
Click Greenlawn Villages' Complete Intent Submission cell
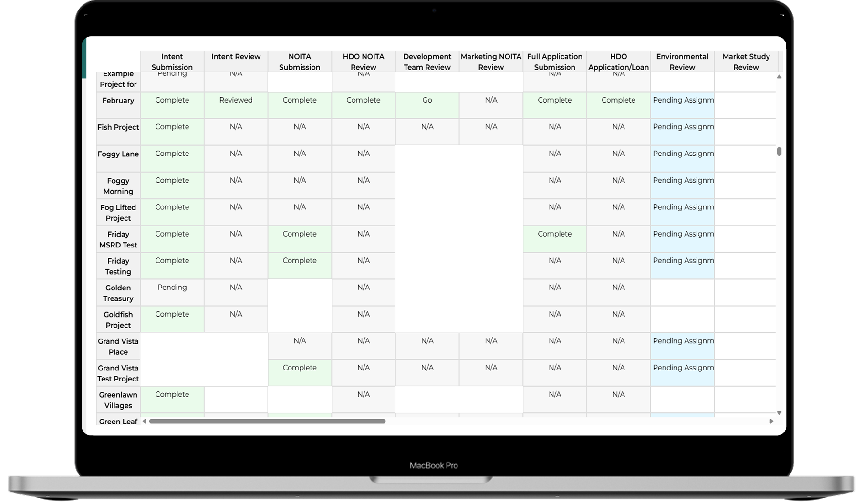coord(172,400)
